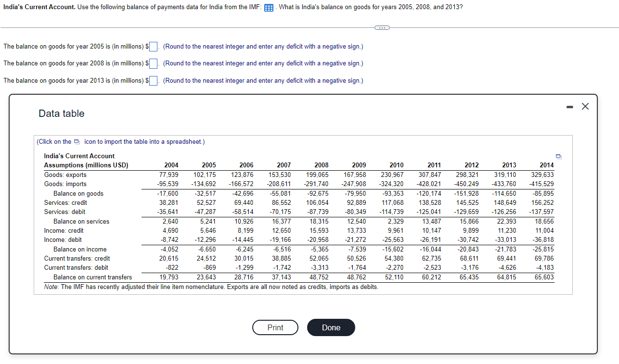Click the 2013 Goods imports value -433,760
Image resolution: width=619 pixels, height=364 pixels.
(x=503, y=184)
